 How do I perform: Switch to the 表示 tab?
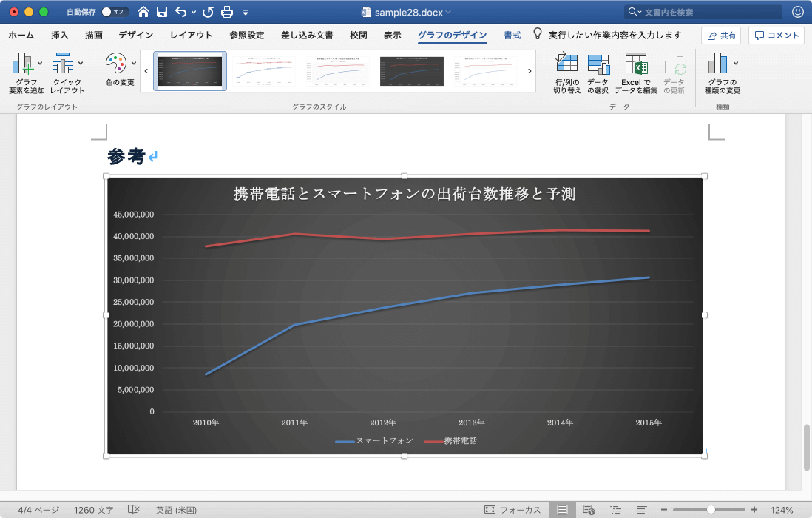tap(393, 36)
